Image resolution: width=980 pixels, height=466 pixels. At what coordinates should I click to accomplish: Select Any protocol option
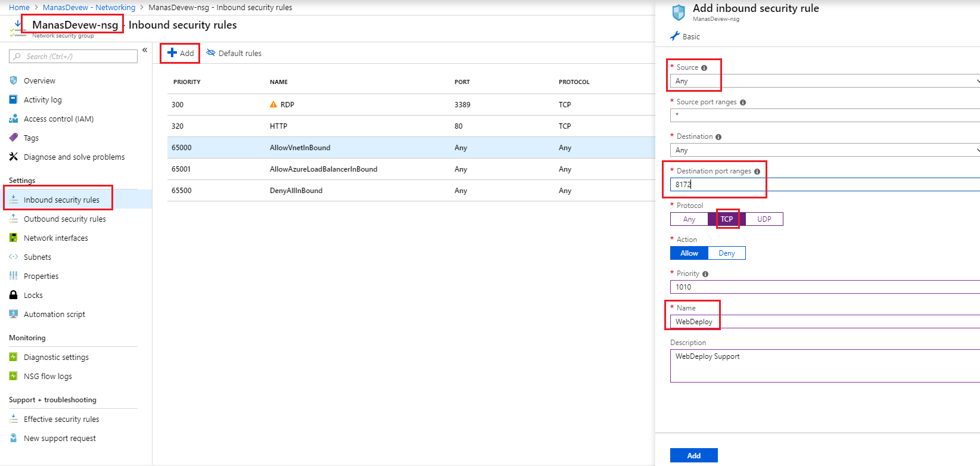coord(689,219)
